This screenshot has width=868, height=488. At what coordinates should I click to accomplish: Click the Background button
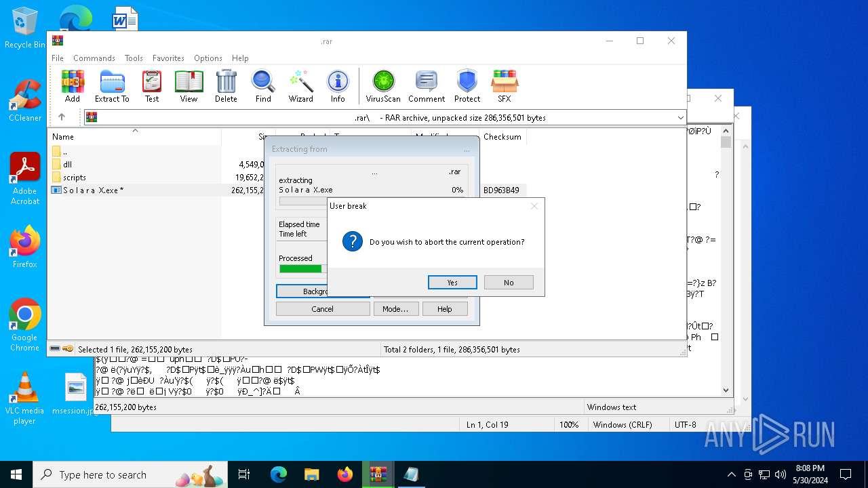pyautogui.click(x=302, y=291)
